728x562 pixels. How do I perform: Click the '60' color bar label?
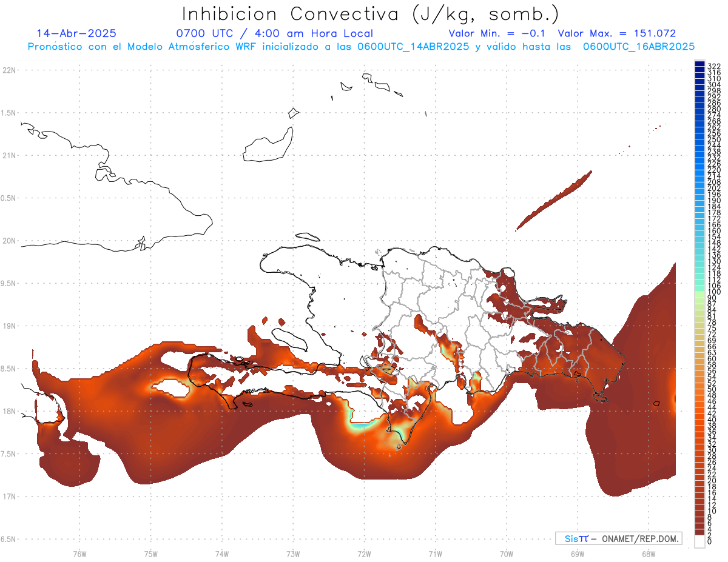pyautogui.click(x=712, y=358)
